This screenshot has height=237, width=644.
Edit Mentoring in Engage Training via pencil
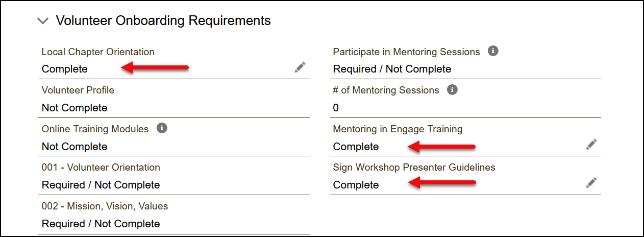point(591,145)
